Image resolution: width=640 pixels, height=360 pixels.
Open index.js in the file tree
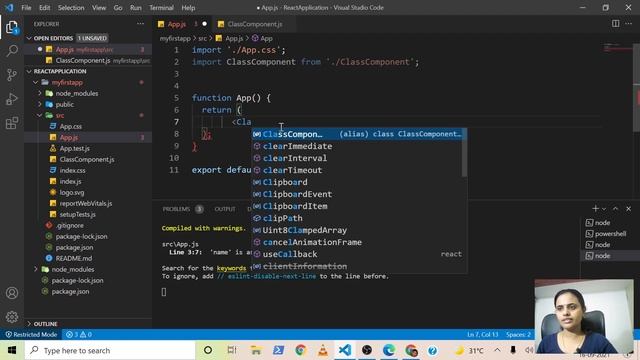(70, 182)
